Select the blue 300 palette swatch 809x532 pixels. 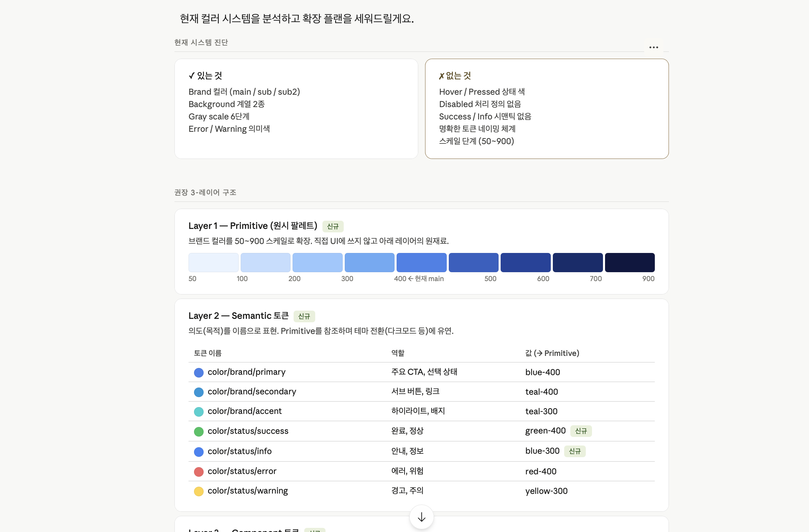[x=369, y=263]
